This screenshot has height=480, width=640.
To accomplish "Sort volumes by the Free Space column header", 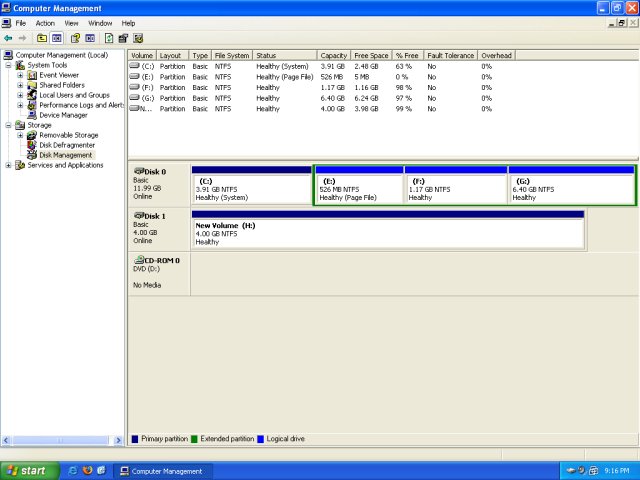I will click(370, 55).
